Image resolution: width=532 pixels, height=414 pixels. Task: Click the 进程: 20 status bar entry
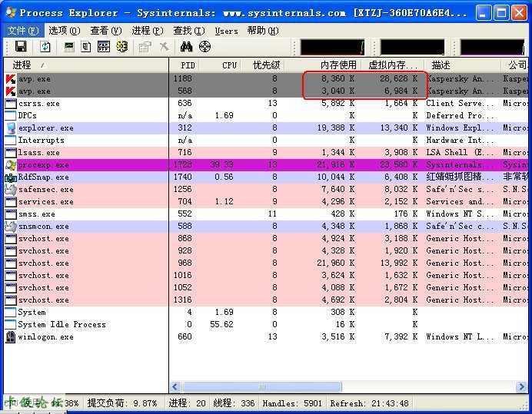tap(188, 403)
